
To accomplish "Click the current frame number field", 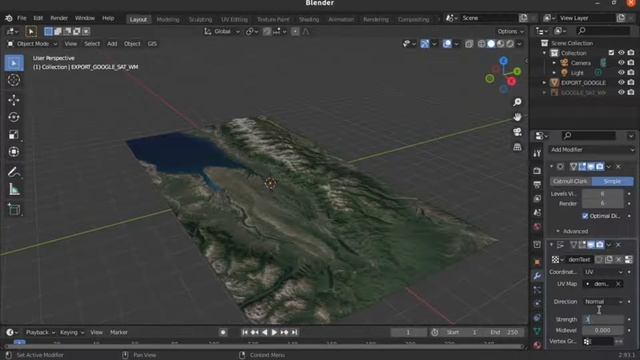I will point(408,332).
